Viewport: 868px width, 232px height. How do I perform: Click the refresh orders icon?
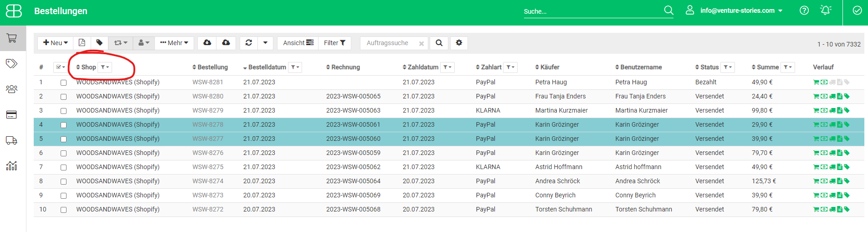(249, 43)
